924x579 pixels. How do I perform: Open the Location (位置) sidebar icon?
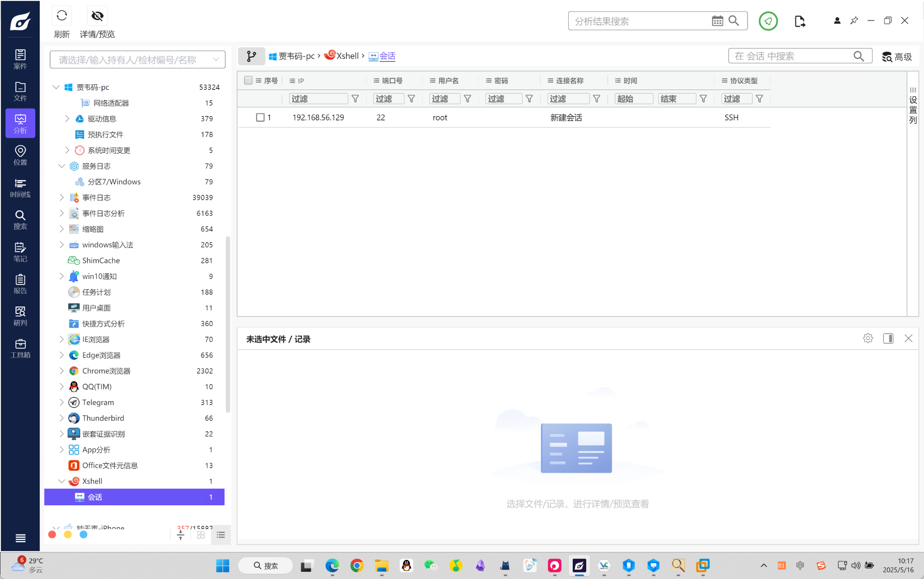point(20,155)
